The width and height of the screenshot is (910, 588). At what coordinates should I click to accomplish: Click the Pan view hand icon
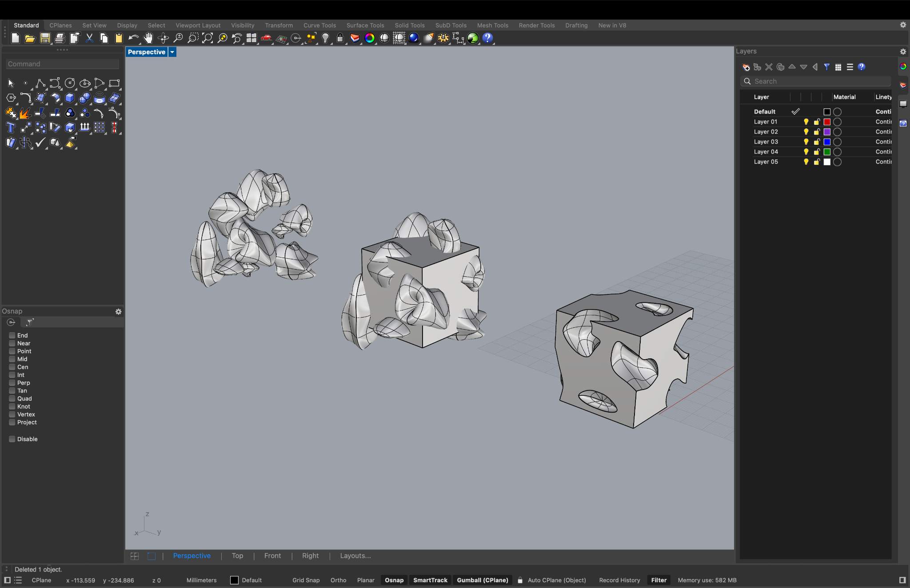pyautogui.click(x=148, y=38)
